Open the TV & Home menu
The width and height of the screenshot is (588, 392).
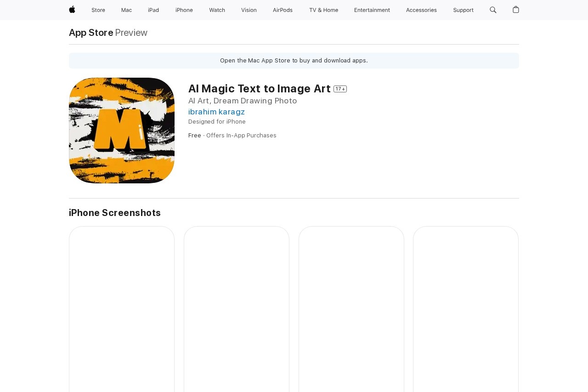(x=323, y=10)
